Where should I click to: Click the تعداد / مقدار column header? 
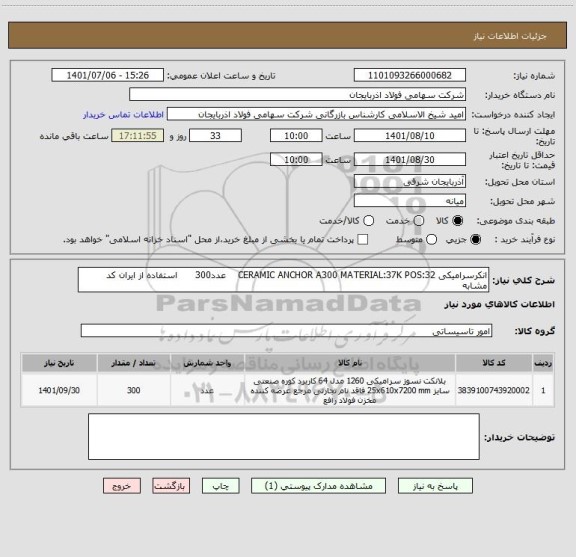click(x=134, y=363)
